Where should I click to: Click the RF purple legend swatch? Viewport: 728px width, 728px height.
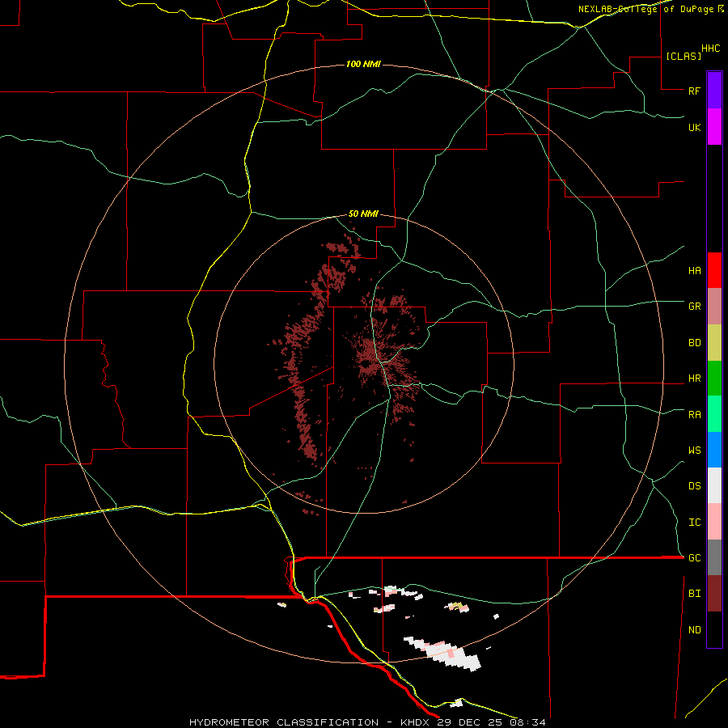[714, 91]
